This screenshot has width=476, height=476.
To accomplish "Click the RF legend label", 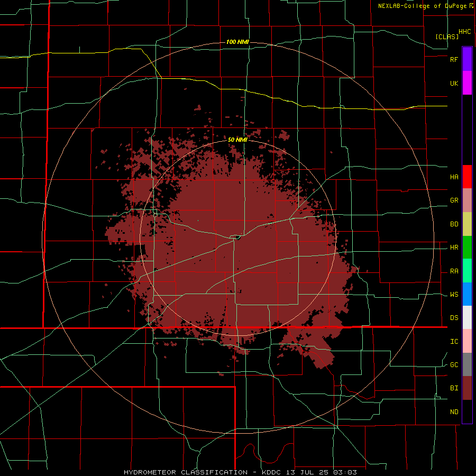I will [454, 59].
